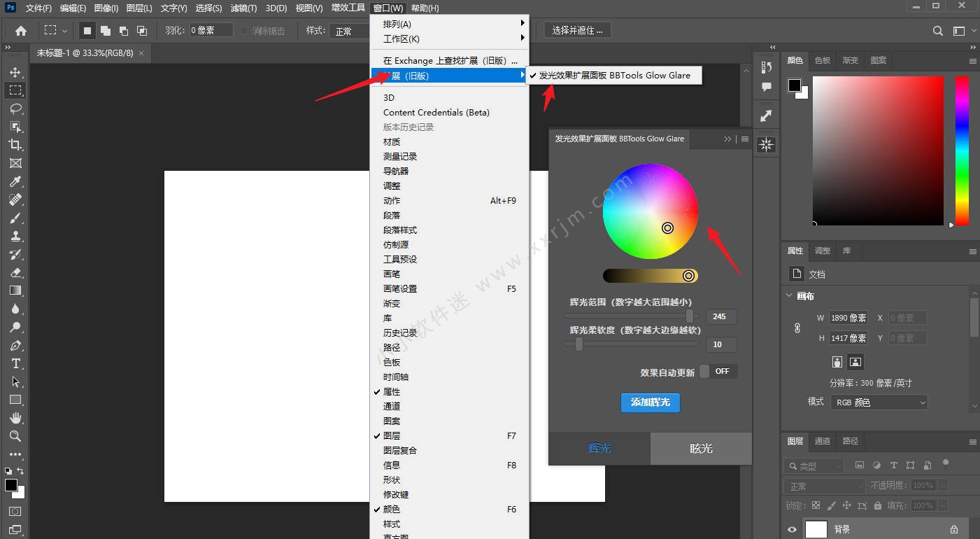Image resolution: width=980 pixels, height=539 pixels.
Task: Activate the Zoom tool
Action: [15, 436]
